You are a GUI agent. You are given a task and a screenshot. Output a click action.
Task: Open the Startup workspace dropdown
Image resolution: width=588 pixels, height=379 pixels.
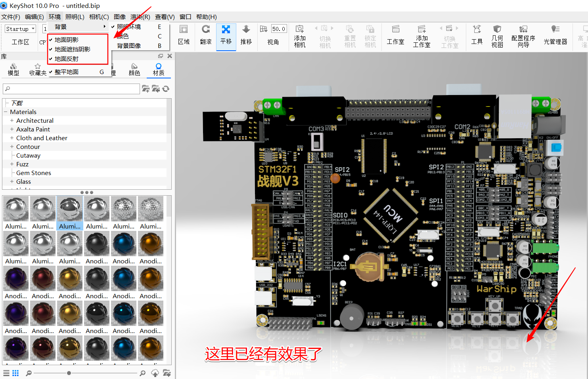20,29
